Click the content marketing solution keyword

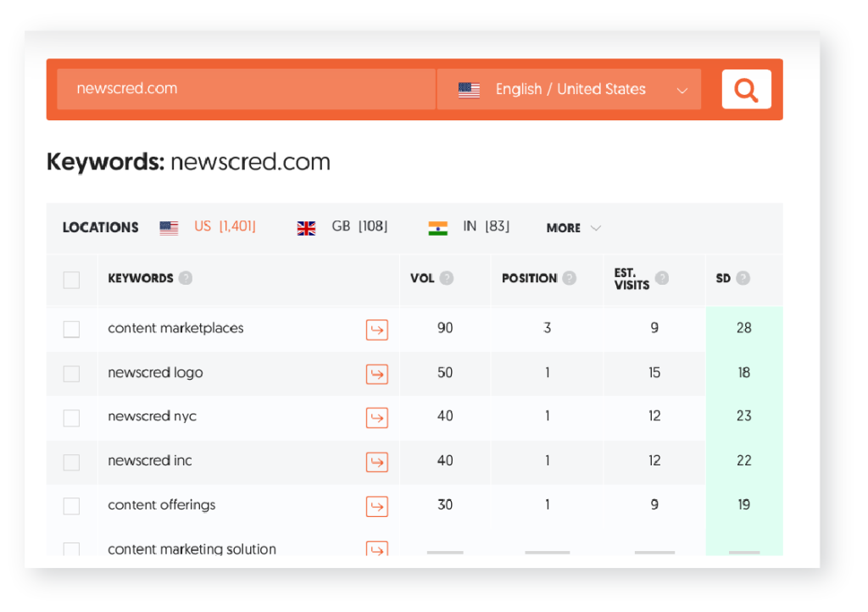[x=192, y=549]
